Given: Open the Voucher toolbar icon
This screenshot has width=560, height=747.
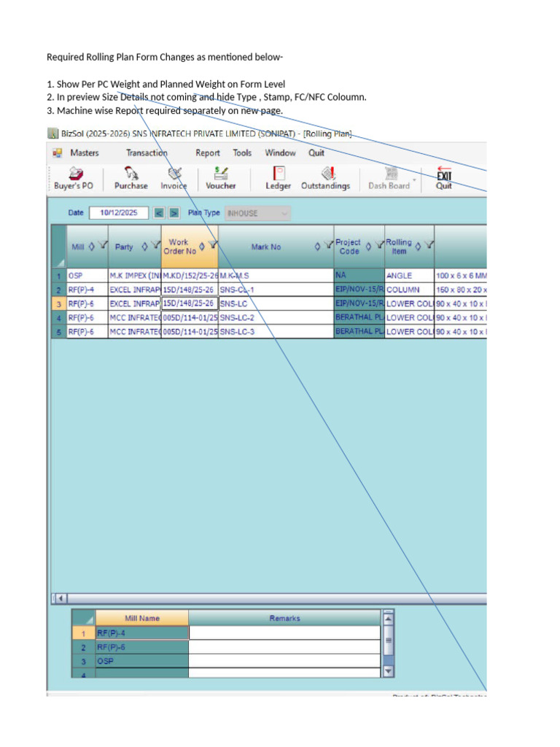Looking at the screenshot, I should click(x=220, y=178).
